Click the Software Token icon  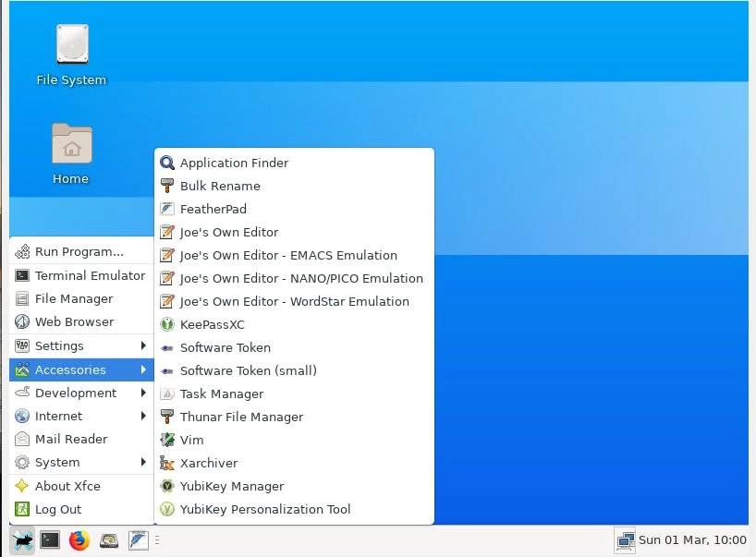tap(167, 348)
